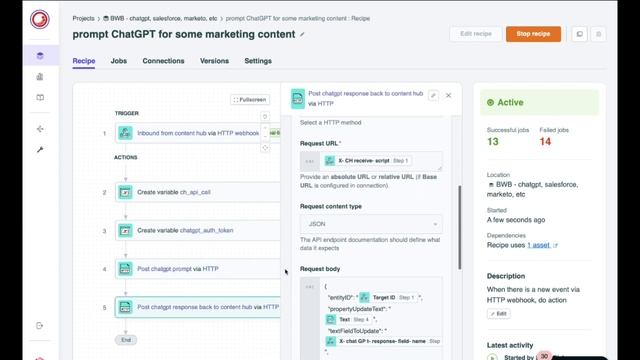This screenshot has height=360, width=640.
Task: Click the Successful jobs count 13
Action: click(x=493, y=142)
